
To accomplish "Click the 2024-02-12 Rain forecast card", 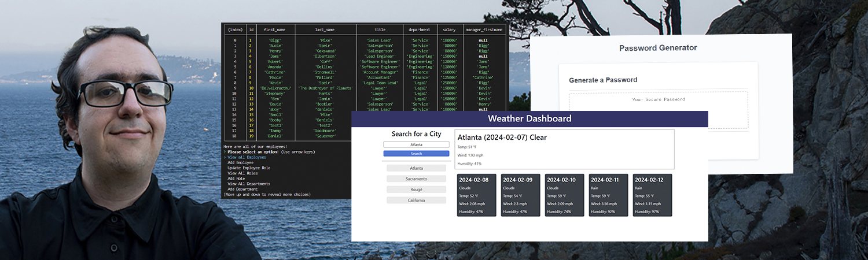I will pos(652,195).
